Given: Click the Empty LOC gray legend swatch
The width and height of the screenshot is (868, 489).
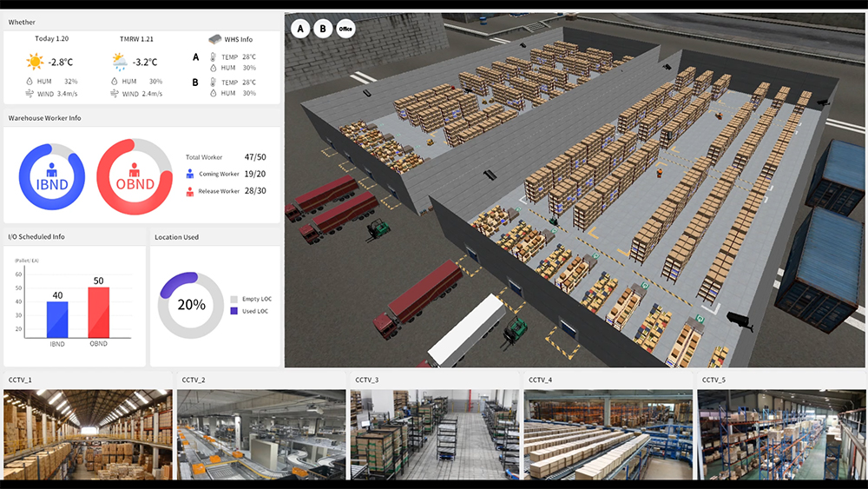Looking at the screenshot, I should point(233,299).
